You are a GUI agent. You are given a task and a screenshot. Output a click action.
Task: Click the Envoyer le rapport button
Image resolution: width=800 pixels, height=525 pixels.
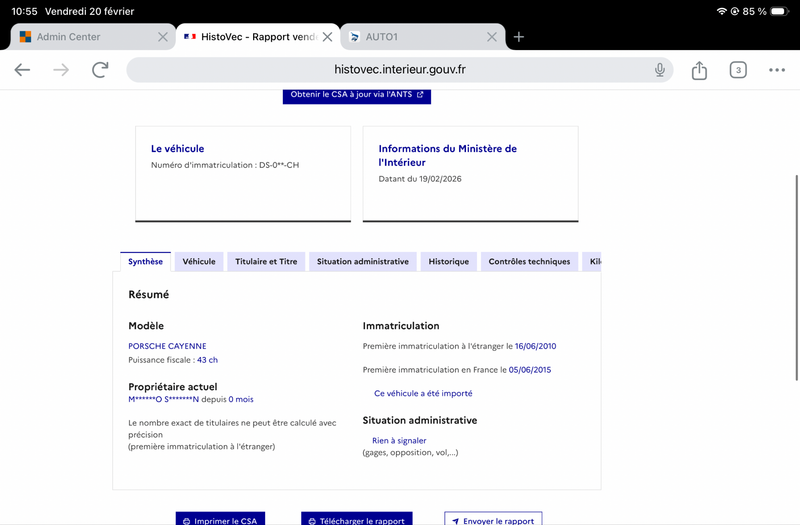[x=493, y=520]
